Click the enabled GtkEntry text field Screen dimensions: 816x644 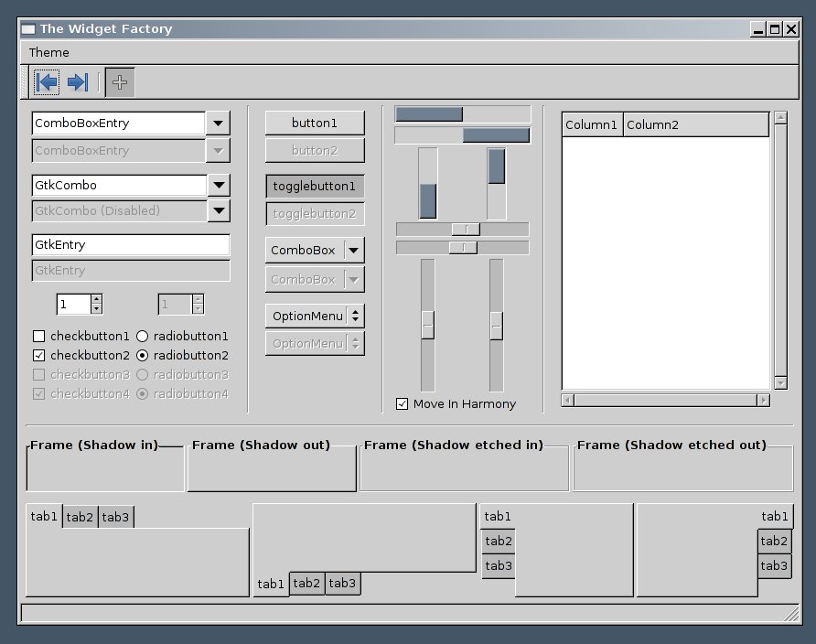[x=131, y=245]
